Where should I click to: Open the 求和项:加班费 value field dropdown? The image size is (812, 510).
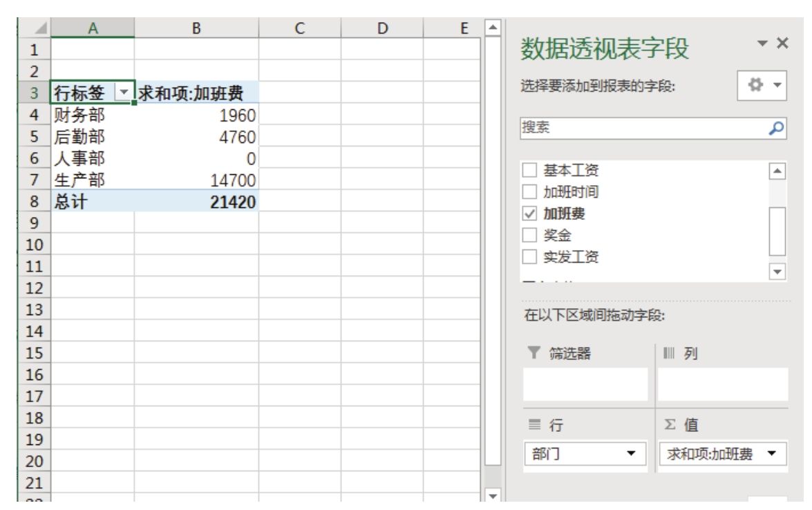click(772, 455)
